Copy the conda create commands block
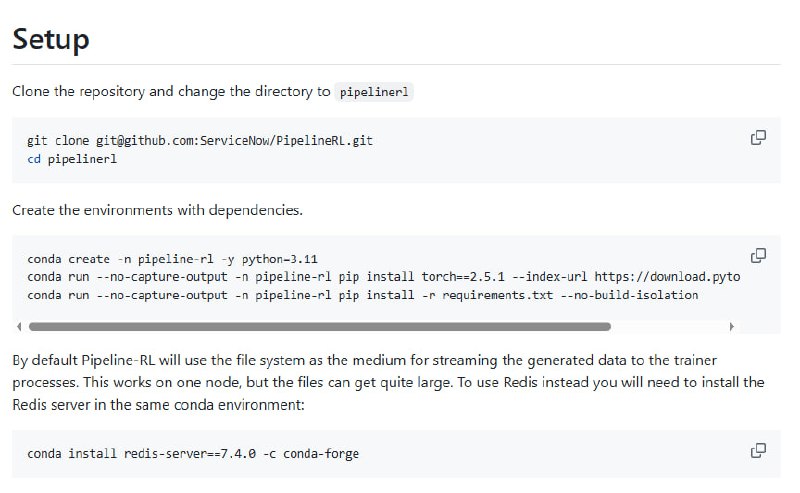This screenshot has width=800, height=493. click(x=758, y=255)
